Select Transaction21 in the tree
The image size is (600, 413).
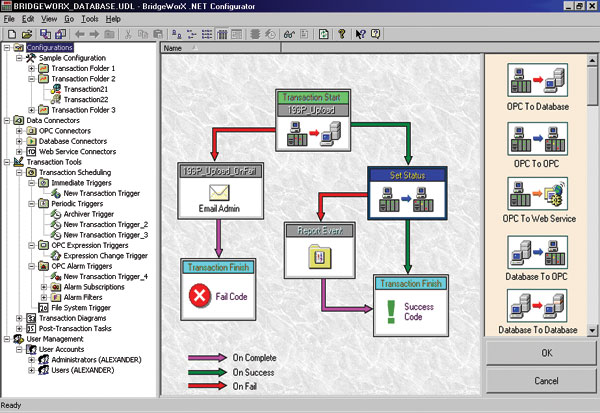click(86, 89)
